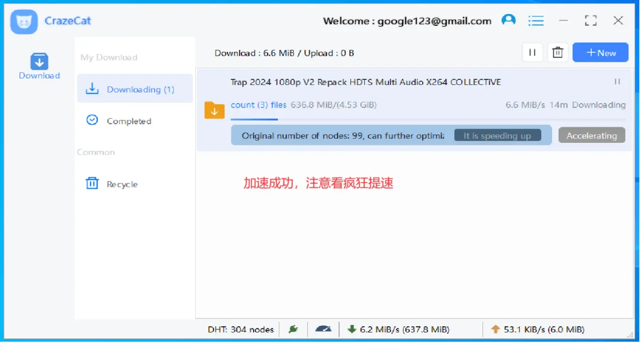This screenshot has width=644, height=345.
Task: Click the orange upload speed indicator
Action: (x=538, y=329)
